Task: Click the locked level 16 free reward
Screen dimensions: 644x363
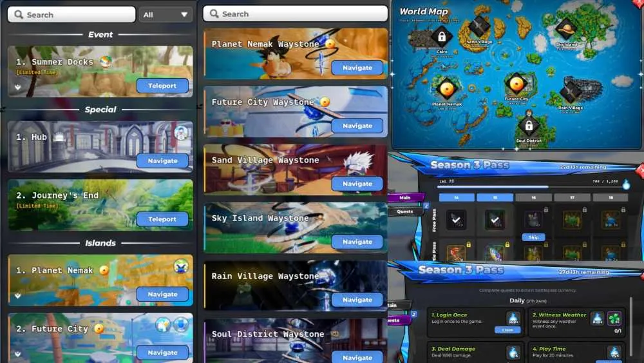Action: (533, 220)
